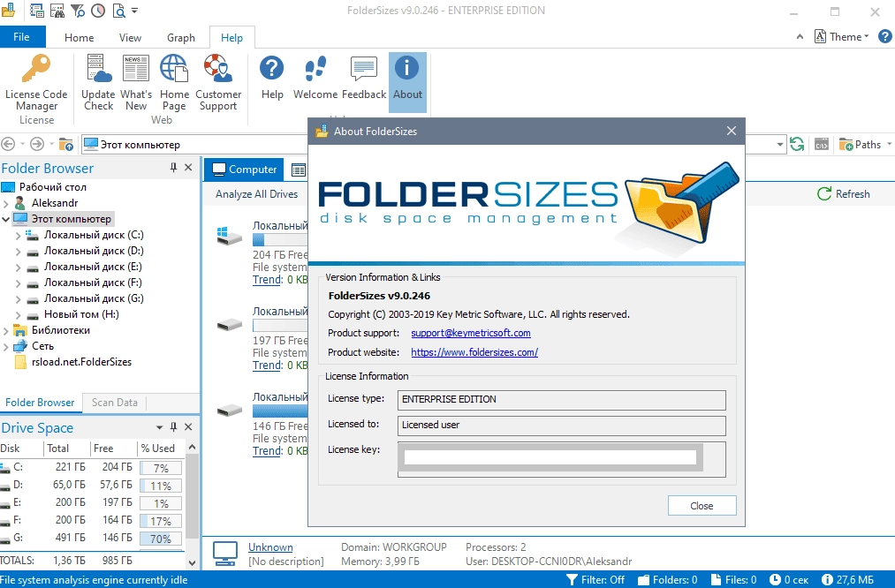
Task: Run Update Check
Action: pos(98,82)
